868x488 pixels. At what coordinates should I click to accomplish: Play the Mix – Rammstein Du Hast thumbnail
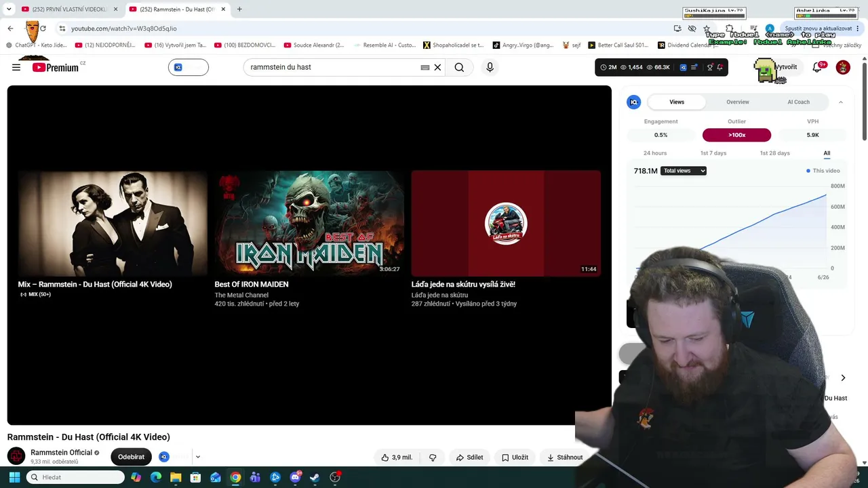click(113, 224)
